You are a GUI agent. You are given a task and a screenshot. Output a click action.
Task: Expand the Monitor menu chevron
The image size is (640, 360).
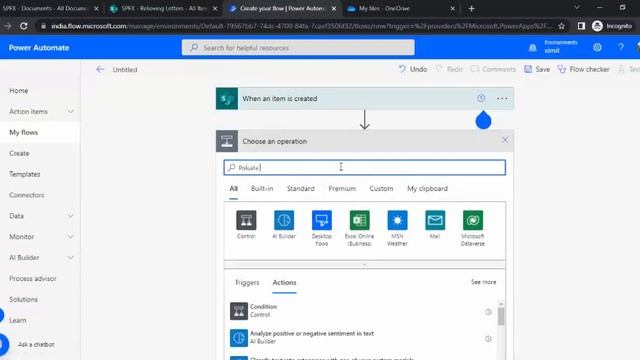(x=70, y=237)
